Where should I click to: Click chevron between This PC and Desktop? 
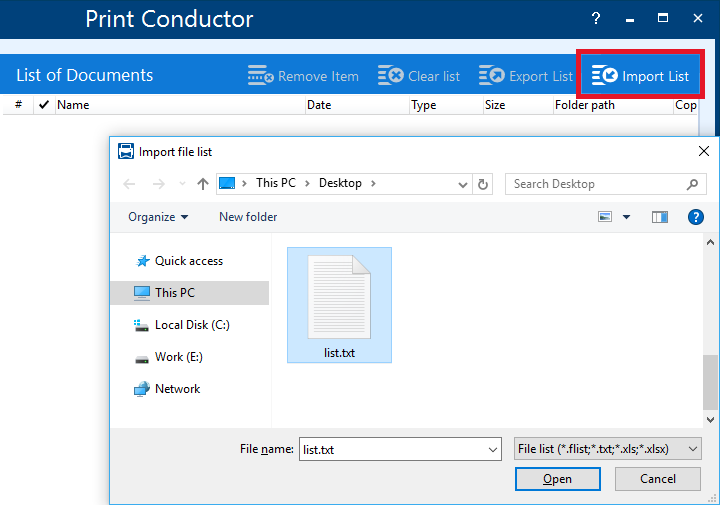point(307,183)
